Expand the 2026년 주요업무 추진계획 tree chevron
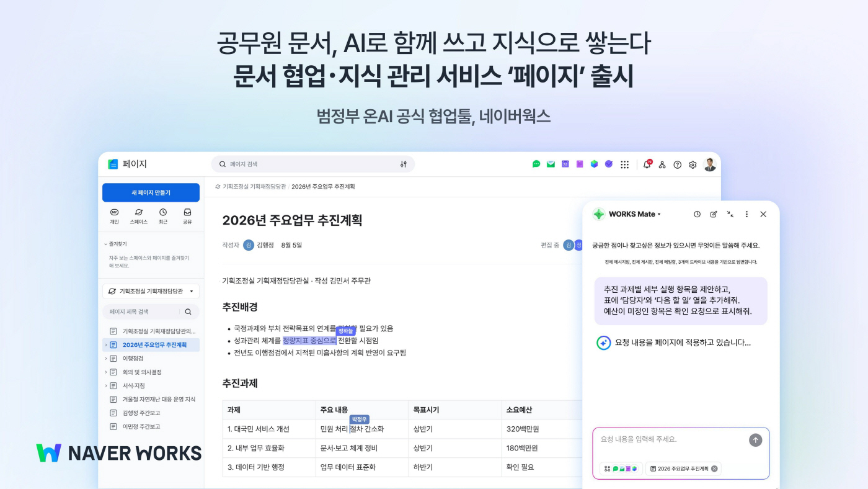The width and height of the screenshot is (868, 489). point(106,345)
